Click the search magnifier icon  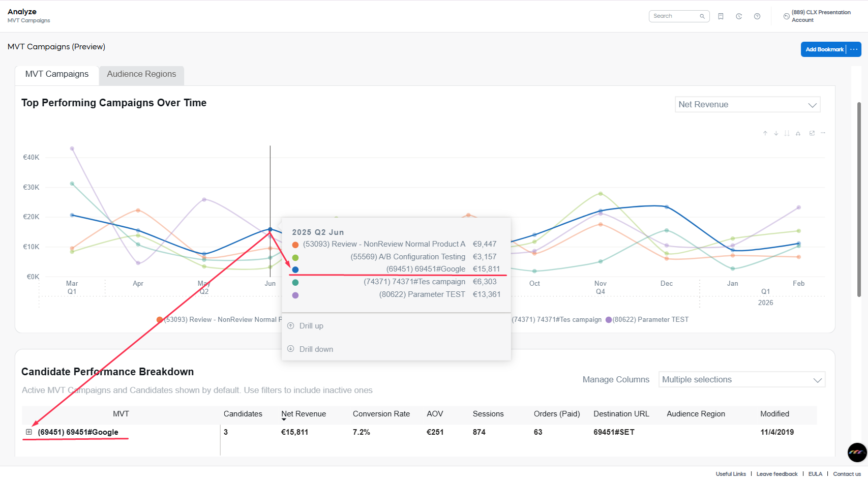pyautogui.click(x=702, y=16)
